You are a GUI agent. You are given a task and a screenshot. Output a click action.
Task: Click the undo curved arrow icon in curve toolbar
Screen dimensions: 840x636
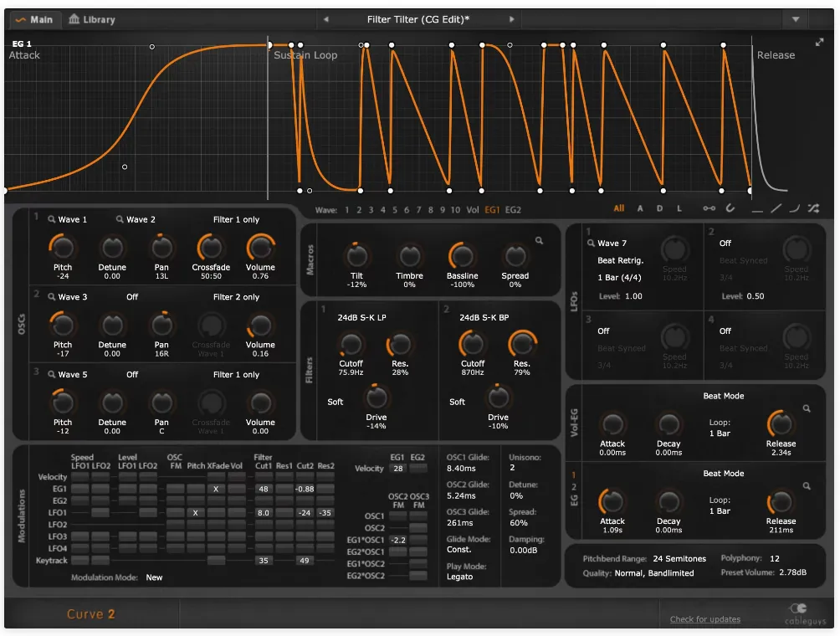(x=730, y=208)
